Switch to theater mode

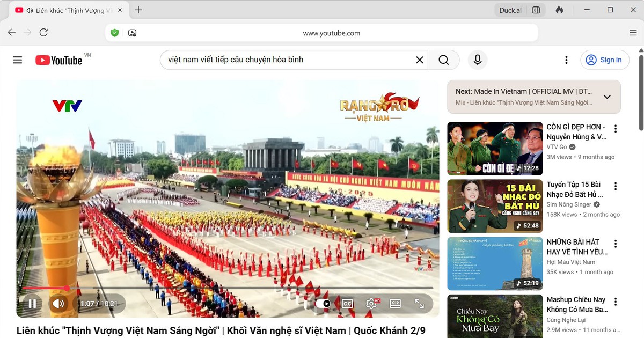pyautogui.click(x=396, y=304)
